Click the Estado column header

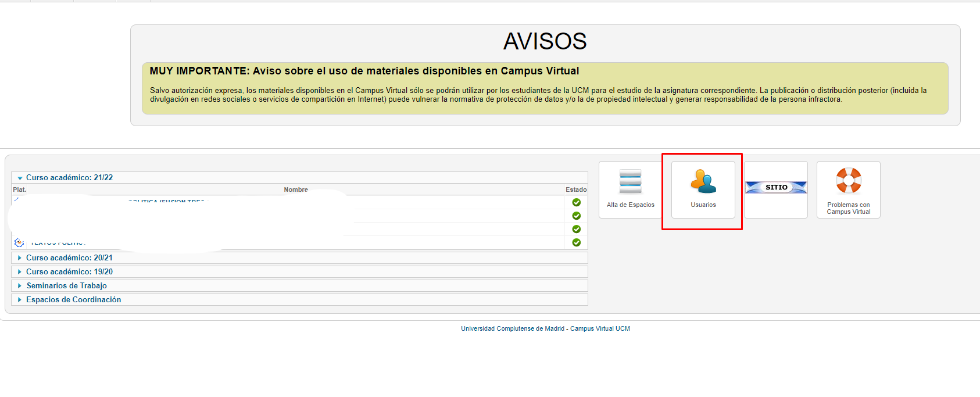point(575,189)
